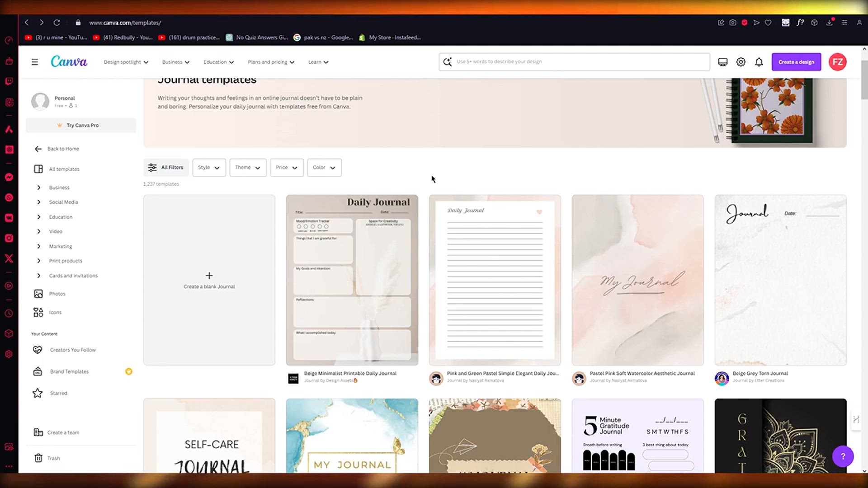Open the pak vs nz Google bookmark
Viewport: 868px width, 488px height.
tap(323, 38)
